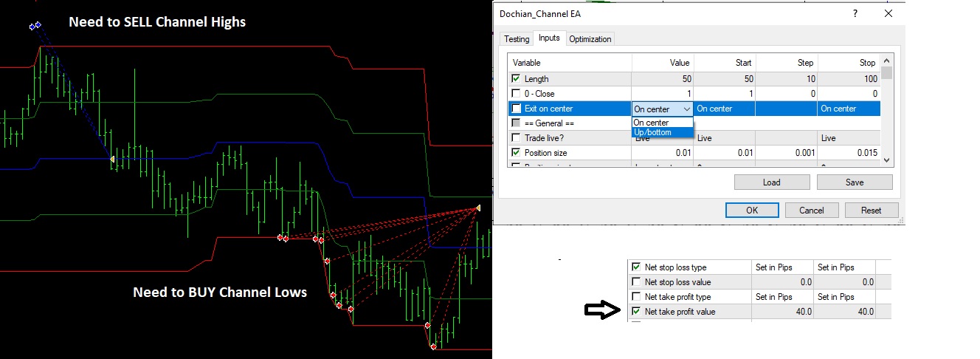Enable the 0 - Close checkbox

pos(516,94)
